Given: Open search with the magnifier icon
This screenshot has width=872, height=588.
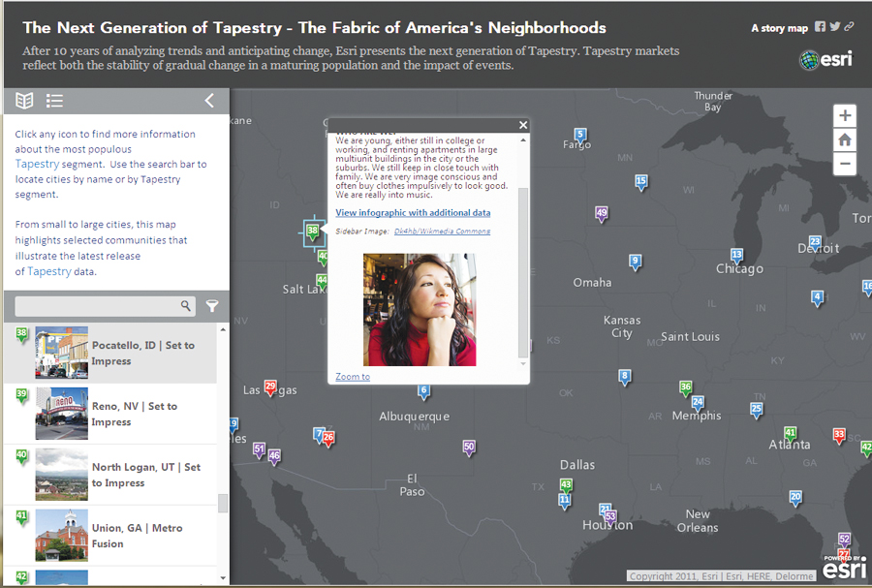Looking at the screenshot, I should tap(185, 306).
